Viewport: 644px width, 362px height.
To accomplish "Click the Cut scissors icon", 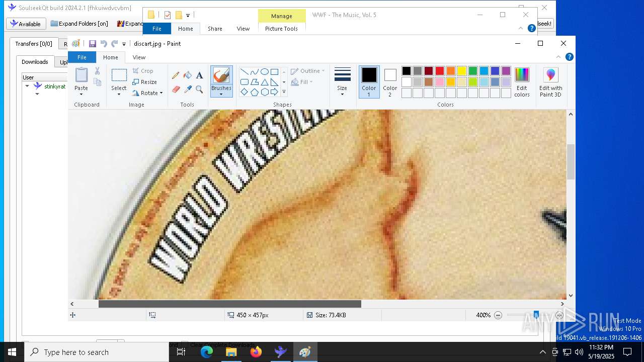I will pos(98,71).
